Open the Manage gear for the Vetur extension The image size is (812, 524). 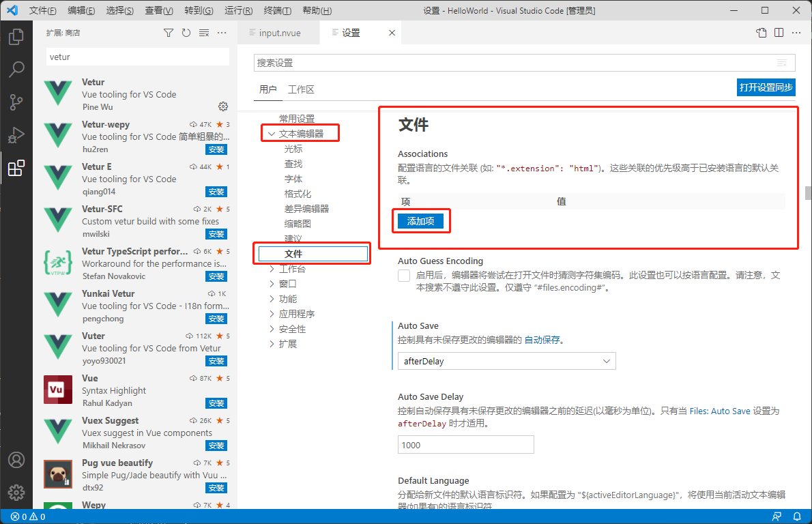pyautogui.click(x=222, y=106)
